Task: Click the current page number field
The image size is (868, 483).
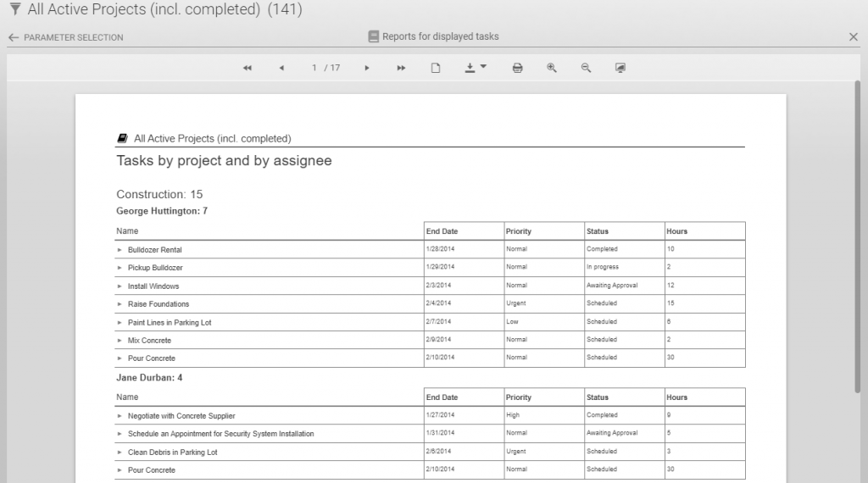Action: point(314,68)
